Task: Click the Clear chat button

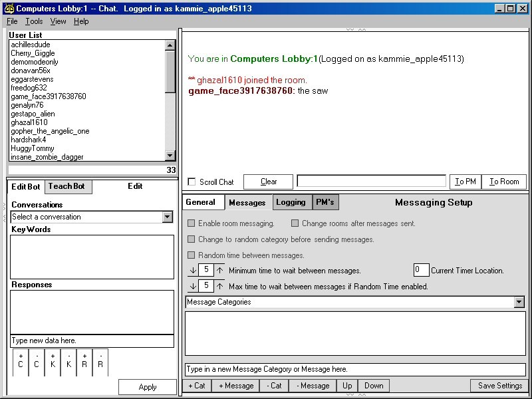Action: tap(269, 182)
